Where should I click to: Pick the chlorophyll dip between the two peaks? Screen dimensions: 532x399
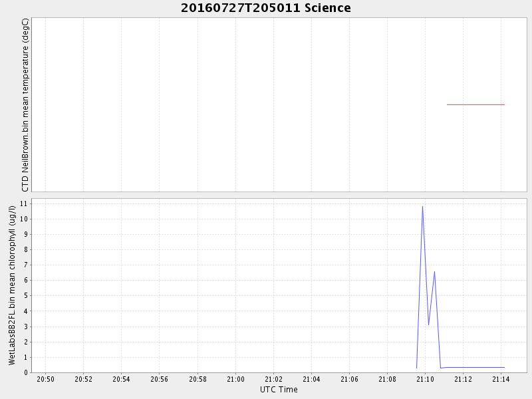click(428, 325)
